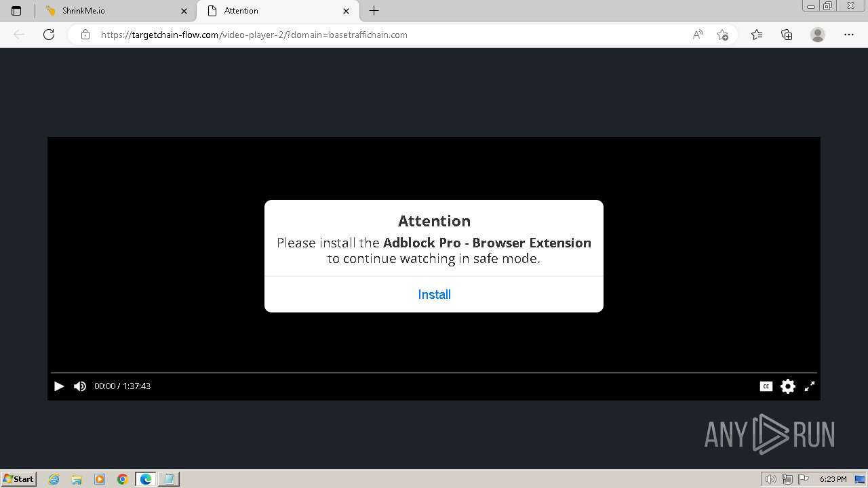Show desktop button in taskbar
This screenshot has width=868, height=488.
(x=861, y=479)
